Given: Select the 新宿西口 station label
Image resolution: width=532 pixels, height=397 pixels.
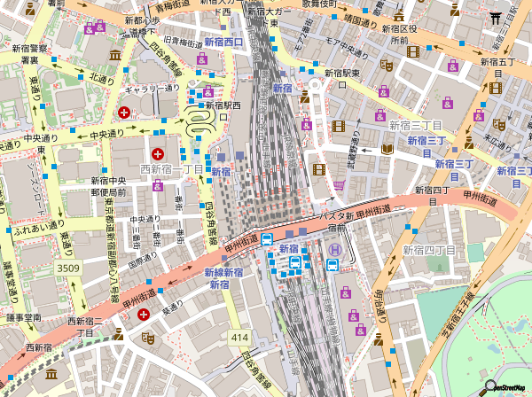Looking at the screenshot, I should click(223, 42).
